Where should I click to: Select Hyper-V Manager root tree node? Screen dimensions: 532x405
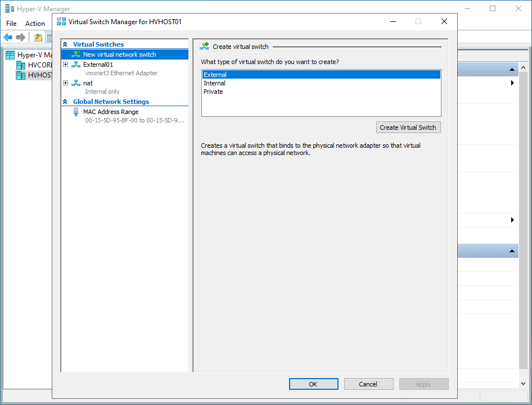tap(35, 55)
